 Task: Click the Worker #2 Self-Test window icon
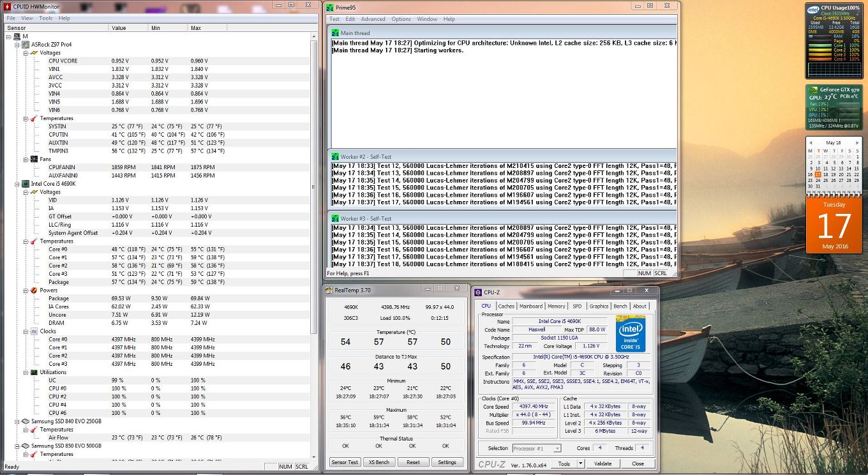pos(335,156)
